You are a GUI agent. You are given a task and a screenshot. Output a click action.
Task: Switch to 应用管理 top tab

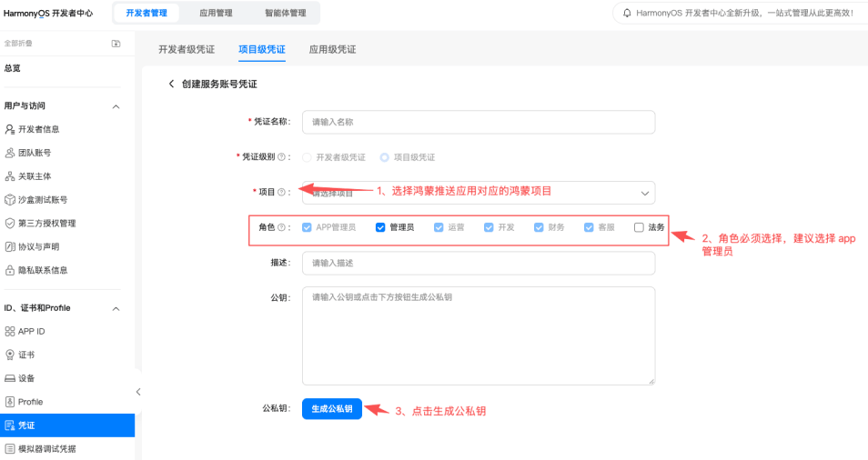coord(216,13)
